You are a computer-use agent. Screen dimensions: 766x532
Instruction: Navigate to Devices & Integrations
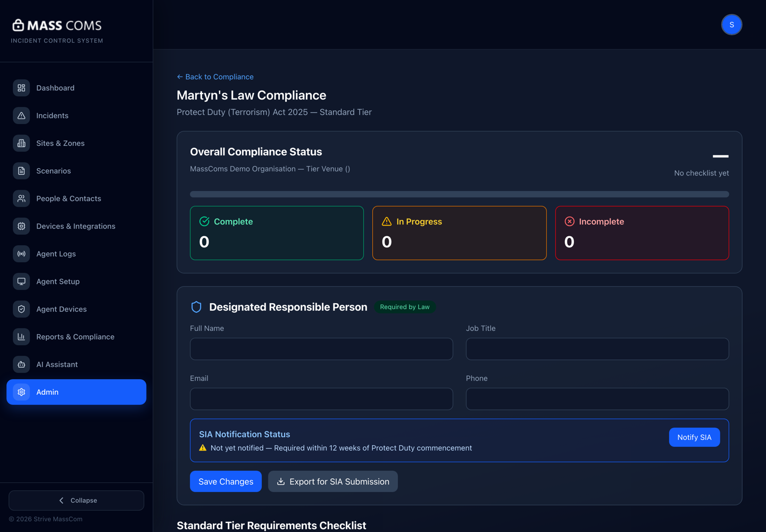tap(76, 226)
